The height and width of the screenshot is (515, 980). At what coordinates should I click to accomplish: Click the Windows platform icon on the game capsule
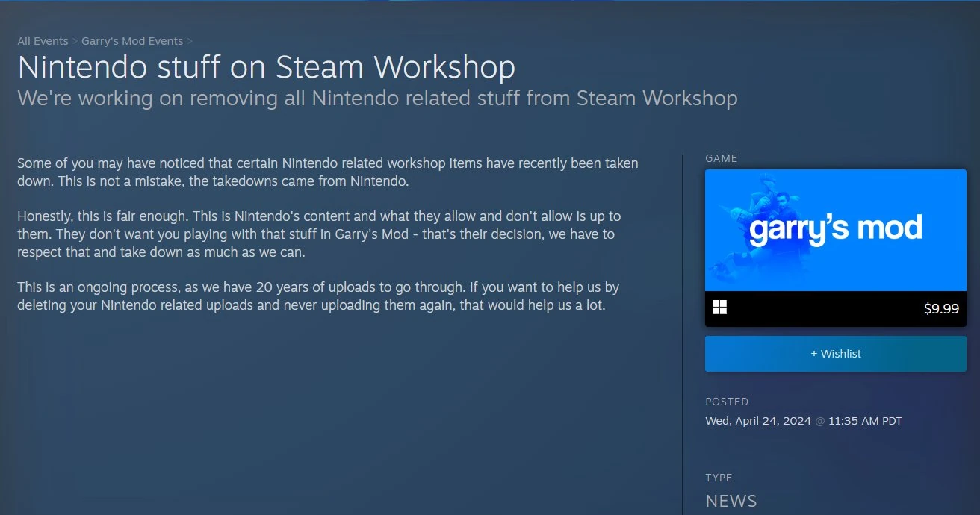[x=719, y=306]
